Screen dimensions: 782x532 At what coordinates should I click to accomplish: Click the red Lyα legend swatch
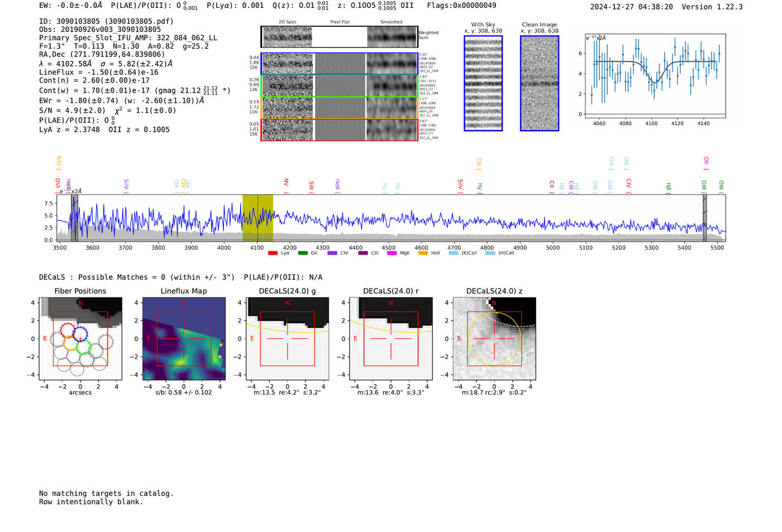273,253
